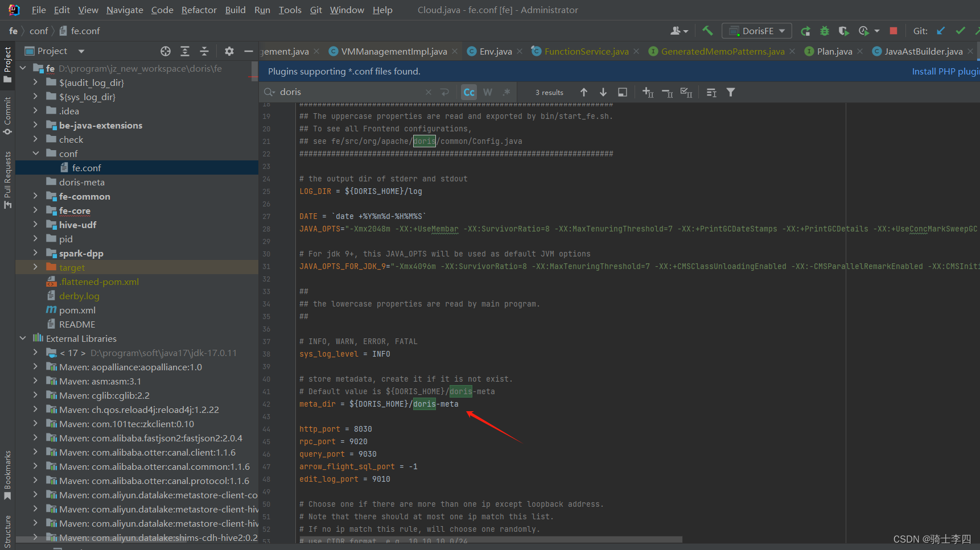
Task: Toggle the Pull Requests side panel
Action: (7, 180)
